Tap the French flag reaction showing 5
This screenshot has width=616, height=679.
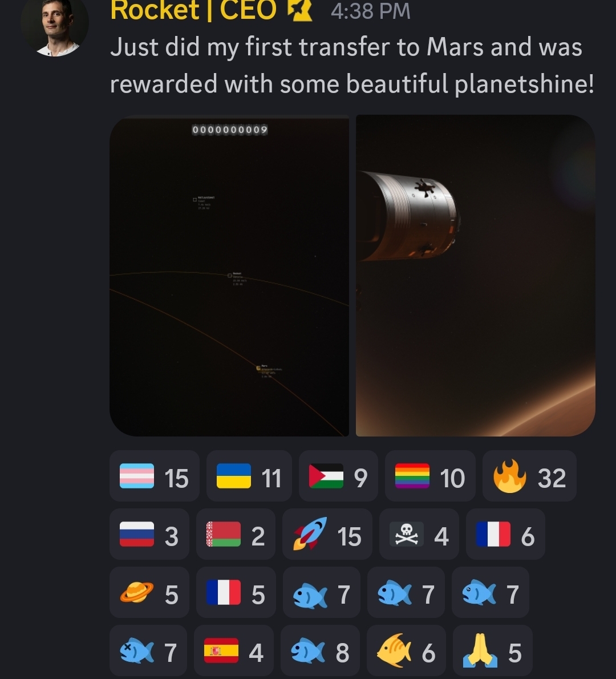click(236, 592)
